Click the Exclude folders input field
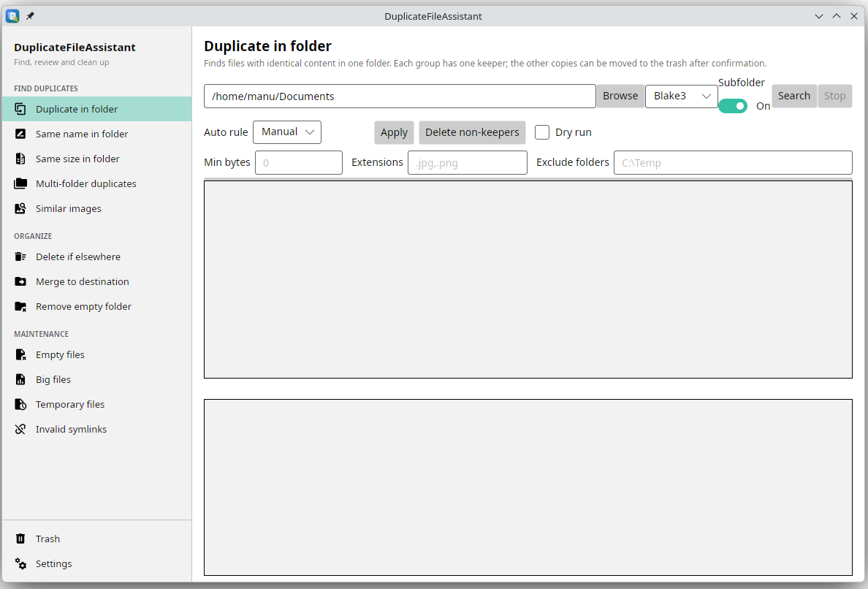 (x=733, y=163)
